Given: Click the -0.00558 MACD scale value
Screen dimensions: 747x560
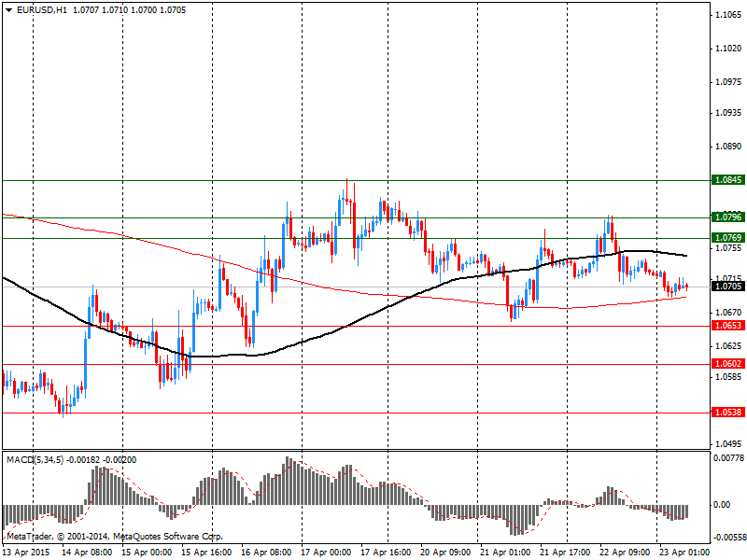Looking at the screenshot, I should click(728, 538).
